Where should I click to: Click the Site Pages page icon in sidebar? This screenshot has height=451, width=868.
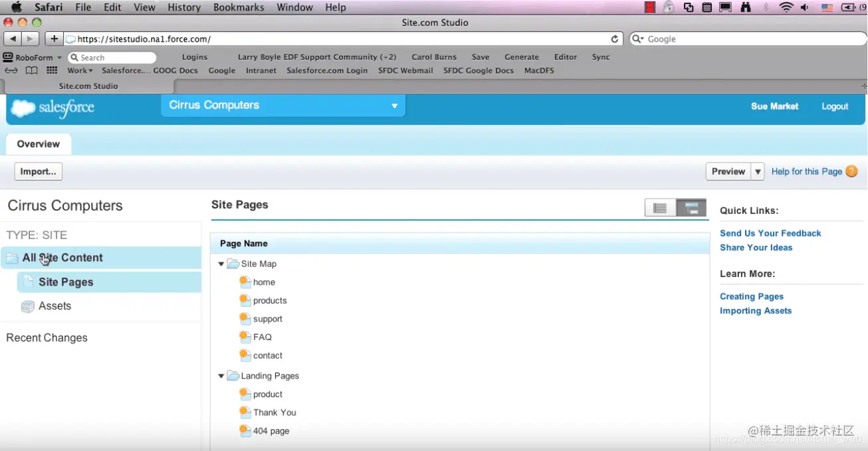[29, 282]
